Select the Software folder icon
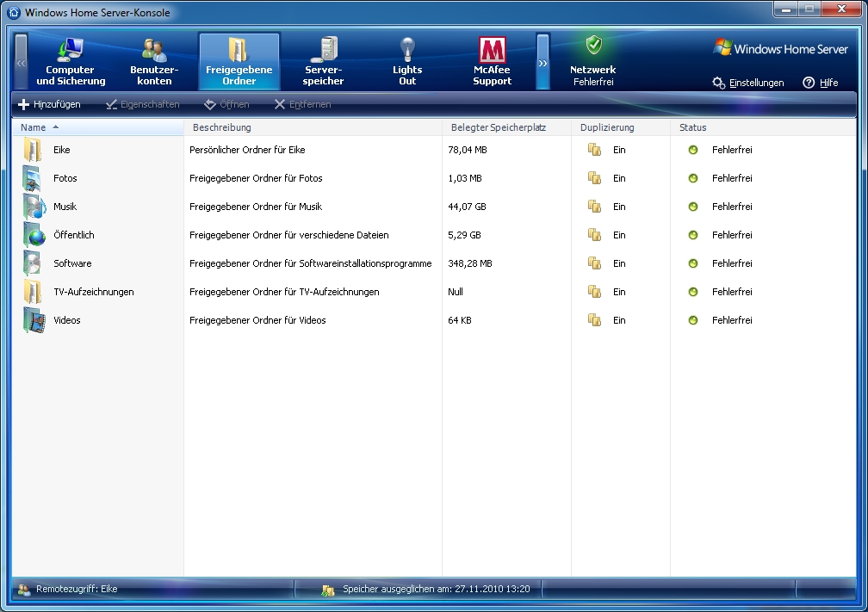 (33, 263)
